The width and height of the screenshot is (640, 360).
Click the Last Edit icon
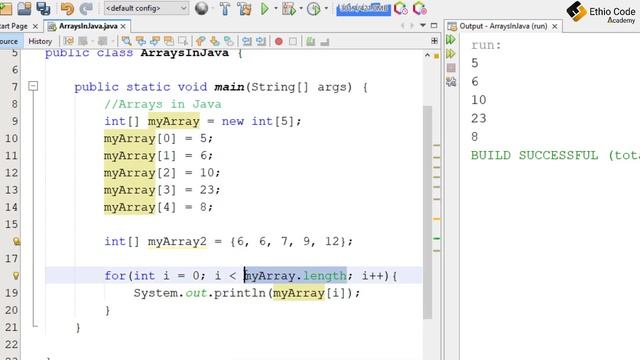(69, 41)
